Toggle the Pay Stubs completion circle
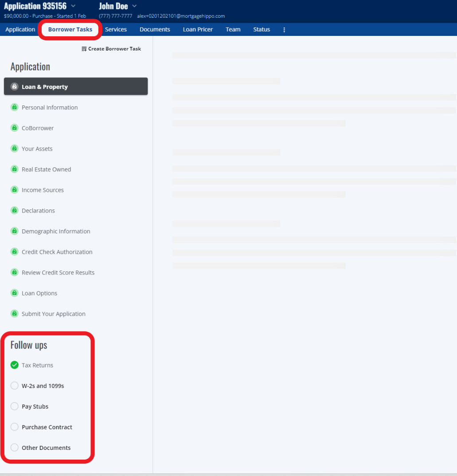The width and height of the screenshot is (457, 476). 14,406
